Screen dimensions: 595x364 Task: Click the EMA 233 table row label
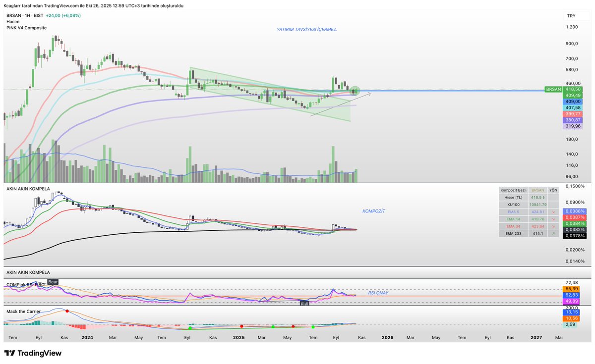click(513, 233)
